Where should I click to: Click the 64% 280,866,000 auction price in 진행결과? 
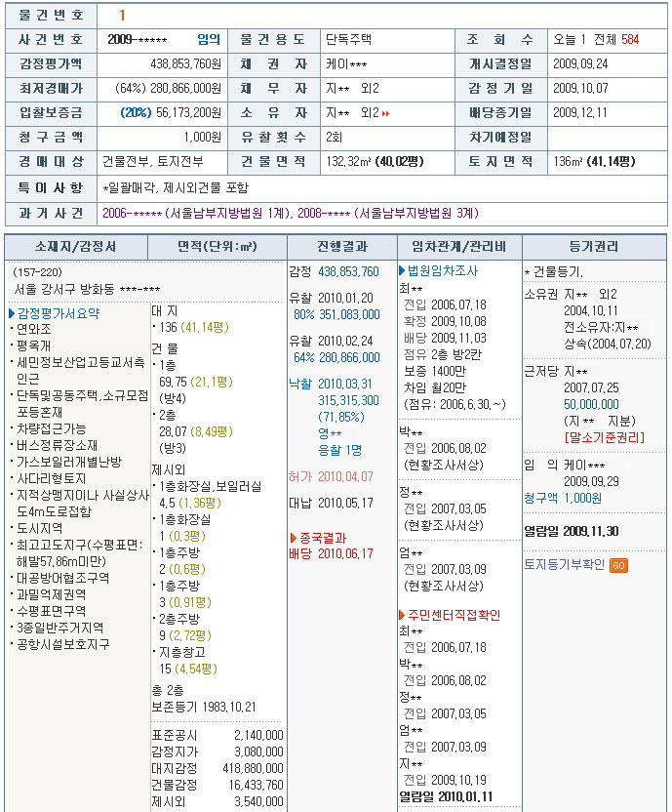337,357
